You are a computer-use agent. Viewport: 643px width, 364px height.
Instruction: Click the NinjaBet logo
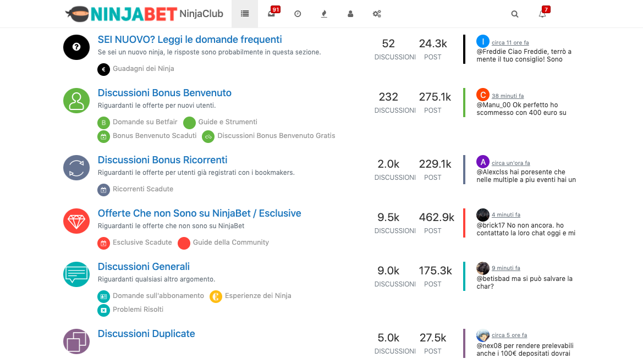[120, 14]
